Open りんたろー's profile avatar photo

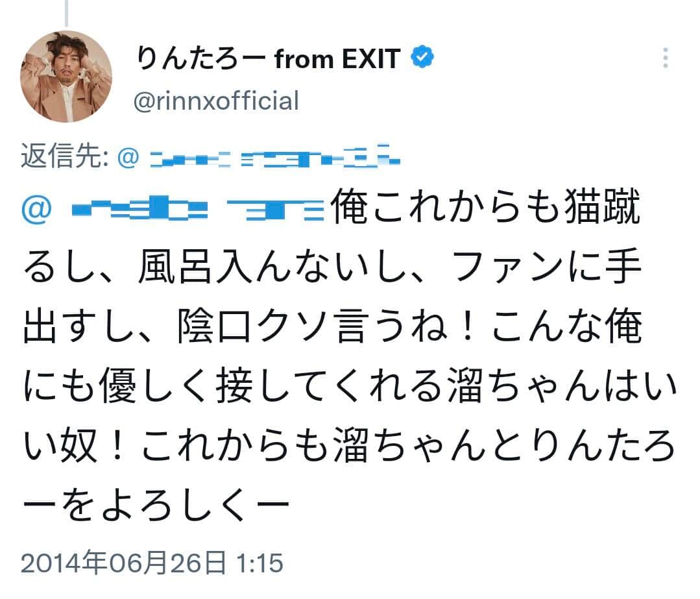66,77
